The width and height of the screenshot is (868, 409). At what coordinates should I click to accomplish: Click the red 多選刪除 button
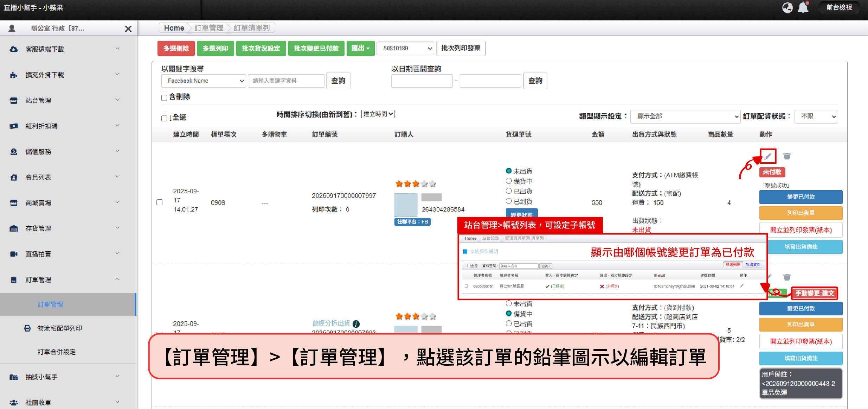click(176, 48)
